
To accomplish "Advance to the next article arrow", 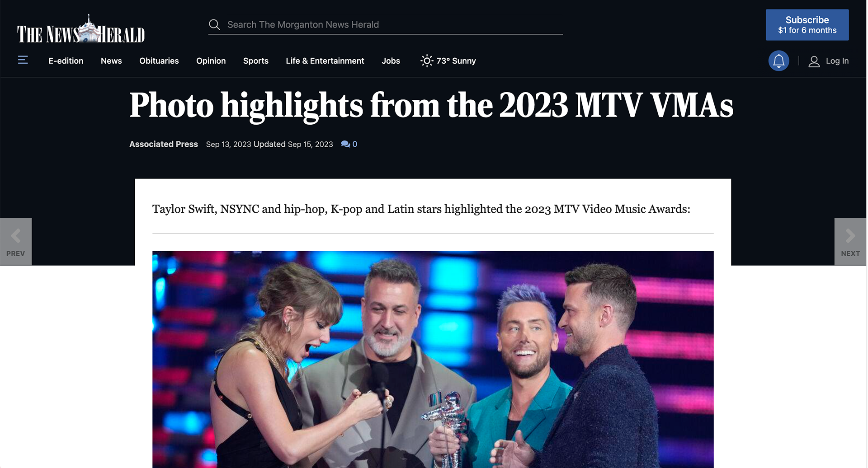I will click(x=850, y=241).
